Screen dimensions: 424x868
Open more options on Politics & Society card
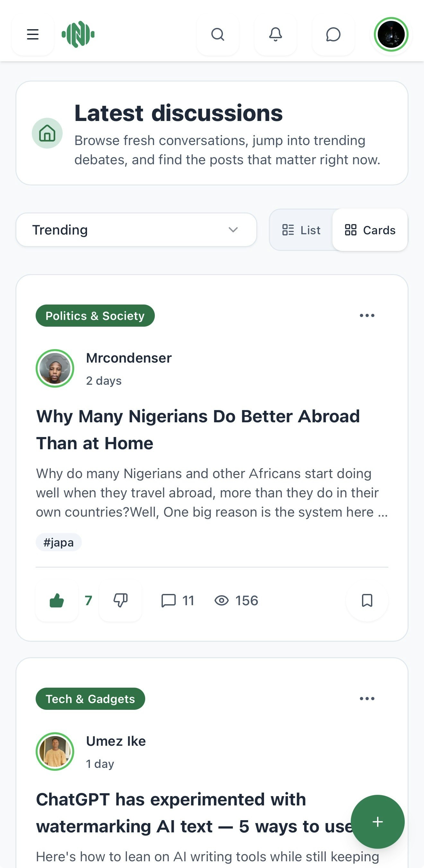click(367, 315)
